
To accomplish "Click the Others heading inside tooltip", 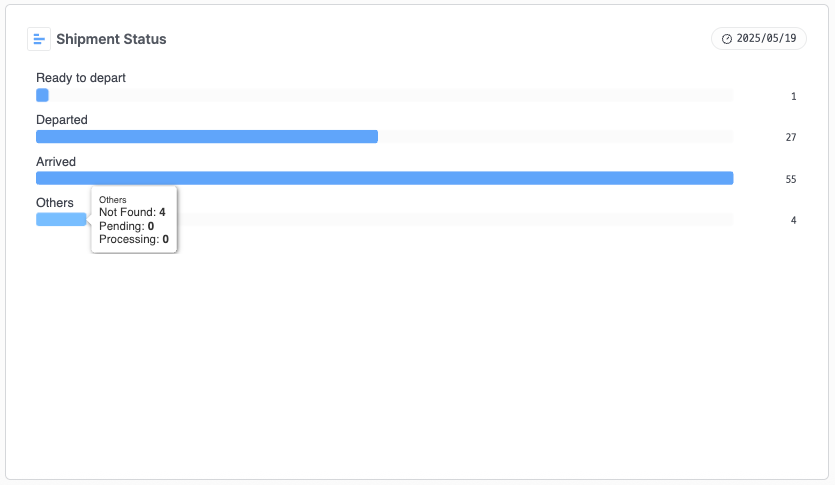I will [x=112, y=200].
